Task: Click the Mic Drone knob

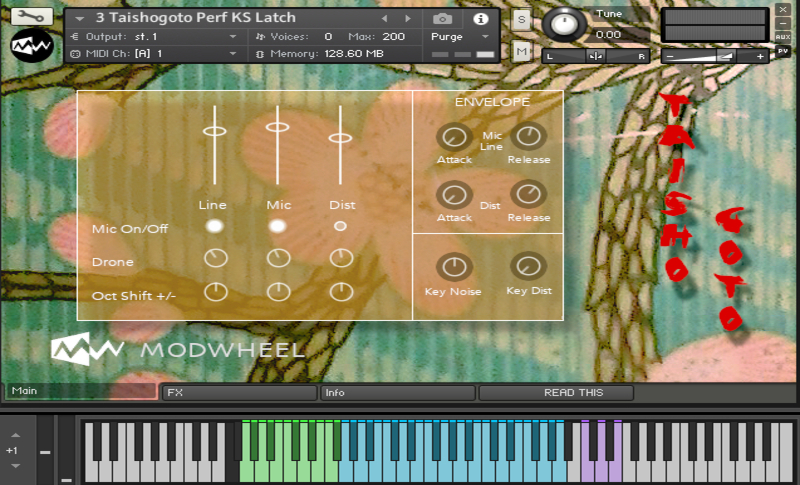Action: coord(279,259)
